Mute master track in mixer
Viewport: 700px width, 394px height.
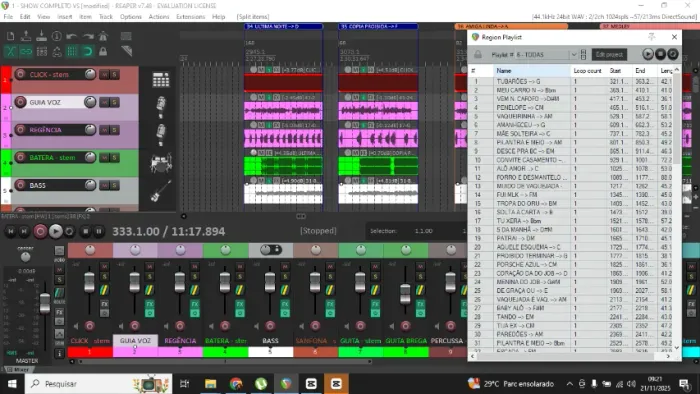(59, 270)
